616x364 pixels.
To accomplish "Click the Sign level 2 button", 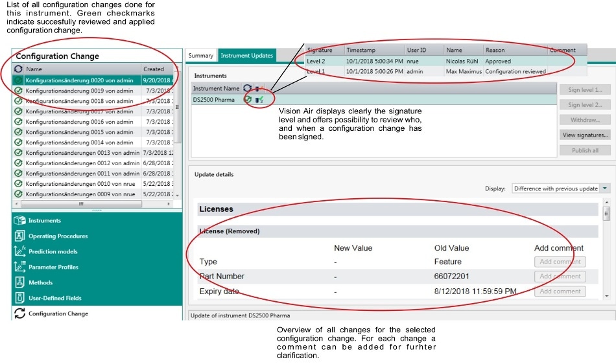I will (x=585, y=105).
